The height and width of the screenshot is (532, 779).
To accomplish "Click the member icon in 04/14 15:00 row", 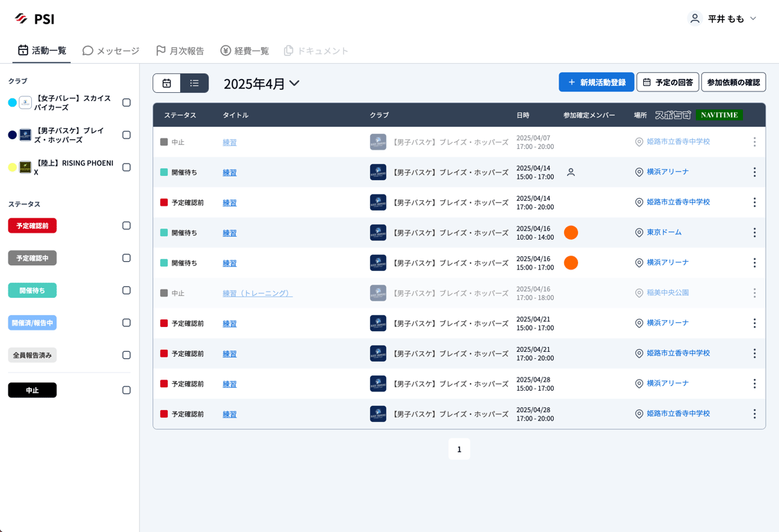I will pyautogui.click(x=570, y=172).
